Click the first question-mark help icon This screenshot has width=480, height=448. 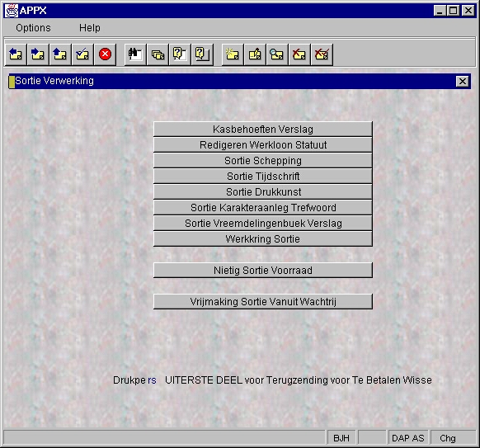coord(180,54)
